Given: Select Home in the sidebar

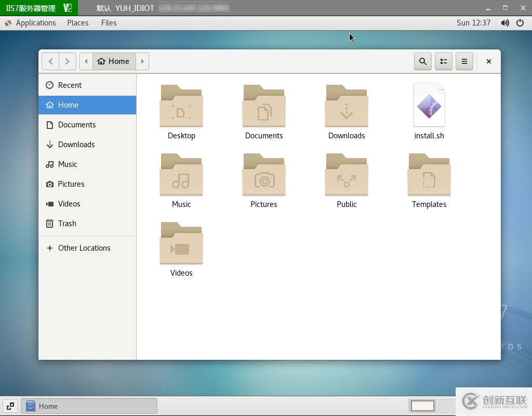Looking at the screenshot, I should (87, 105).
